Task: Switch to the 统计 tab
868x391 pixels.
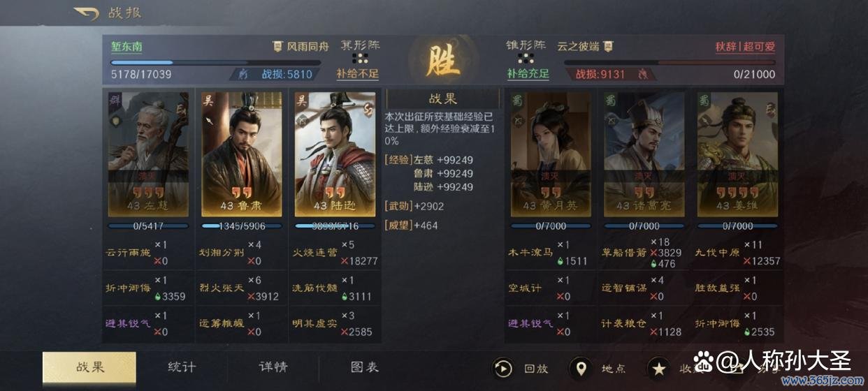Action: [x=182, y=367]
